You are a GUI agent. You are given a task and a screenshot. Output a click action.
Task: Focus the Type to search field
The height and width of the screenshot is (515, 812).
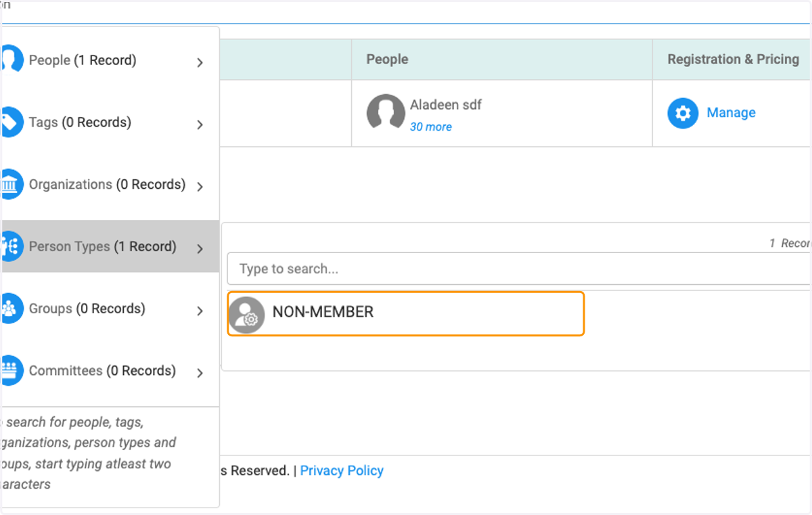coord(518,269)
